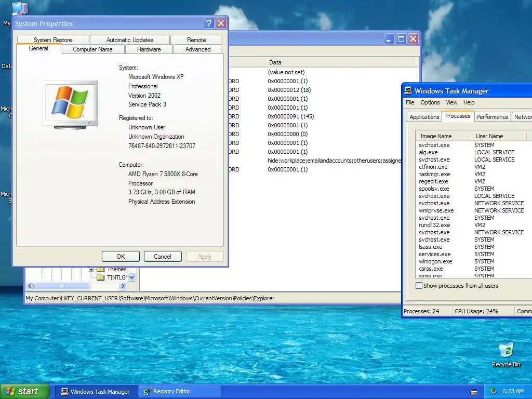Switch to Registry Editor taskbar button
The height and width of the screenshot is (399, 532).
click(x=180, y=392)
